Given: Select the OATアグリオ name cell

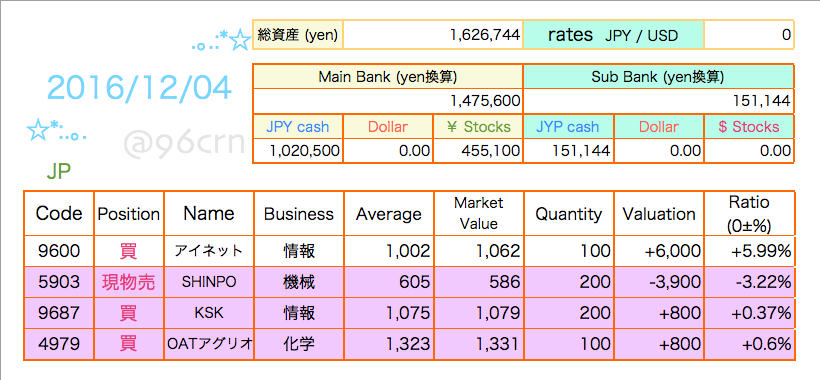Looking at the screenshot, I should pos(209,344).
